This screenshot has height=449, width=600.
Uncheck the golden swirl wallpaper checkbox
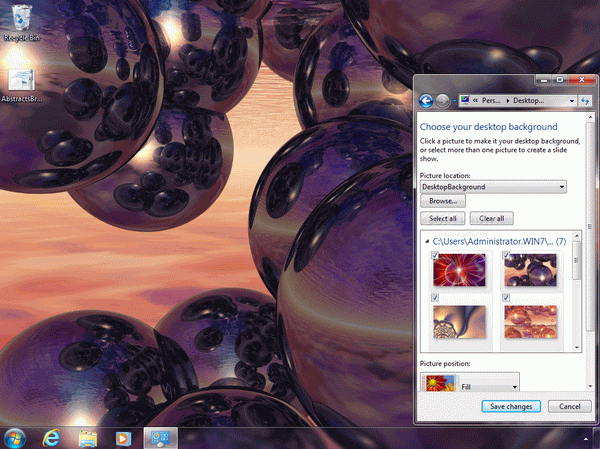(x=435, y=298)
